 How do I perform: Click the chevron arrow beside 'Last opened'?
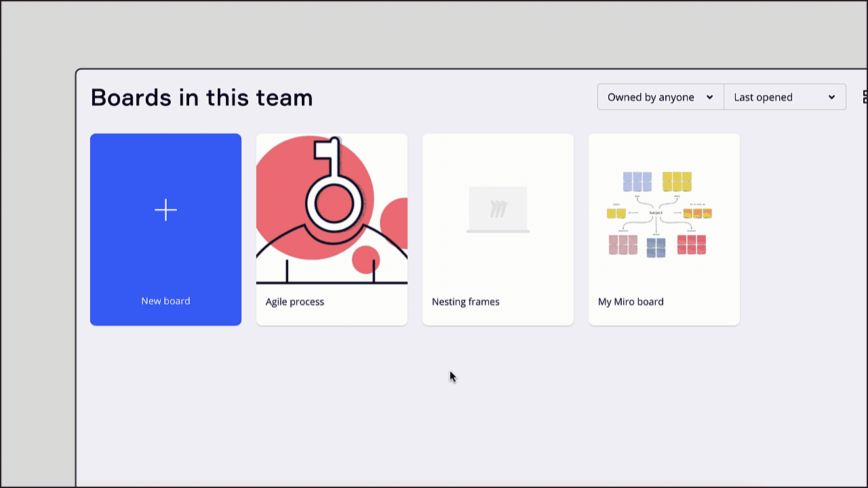[831, 97]
